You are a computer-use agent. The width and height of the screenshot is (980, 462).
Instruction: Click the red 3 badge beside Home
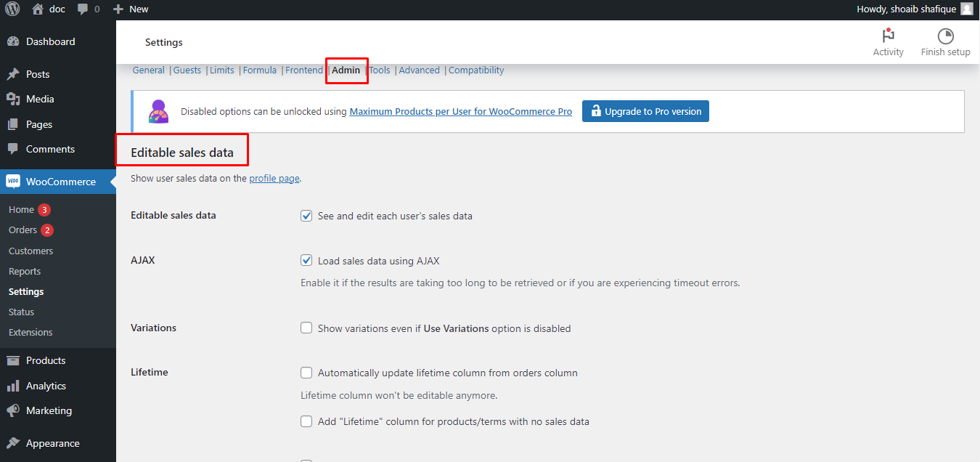pos(44,210)
